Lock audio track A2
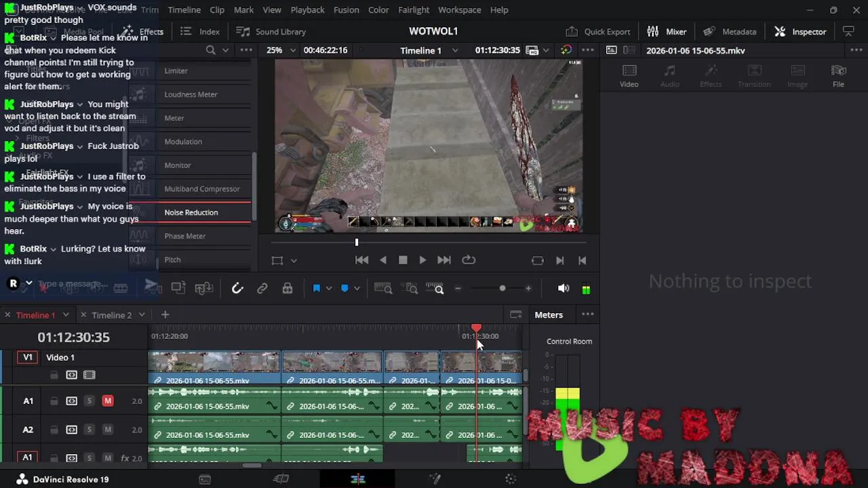 54,430
